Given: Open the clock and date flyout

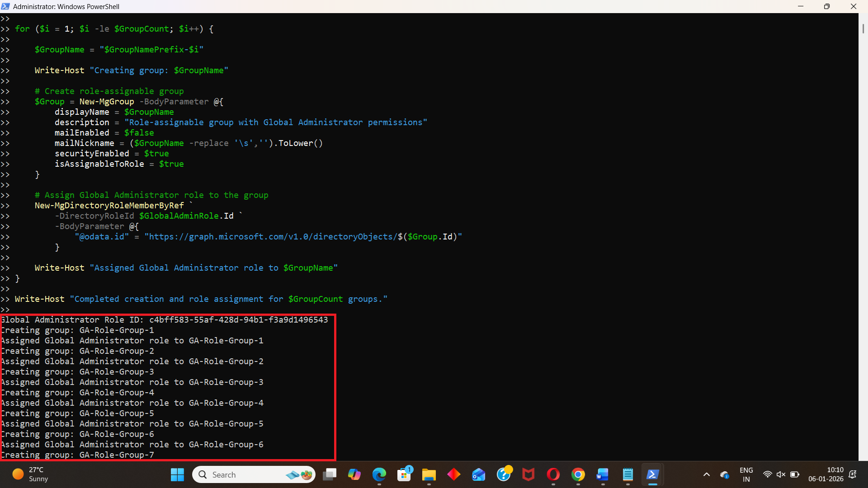Looking at the screenshot, I should point(826,474).
